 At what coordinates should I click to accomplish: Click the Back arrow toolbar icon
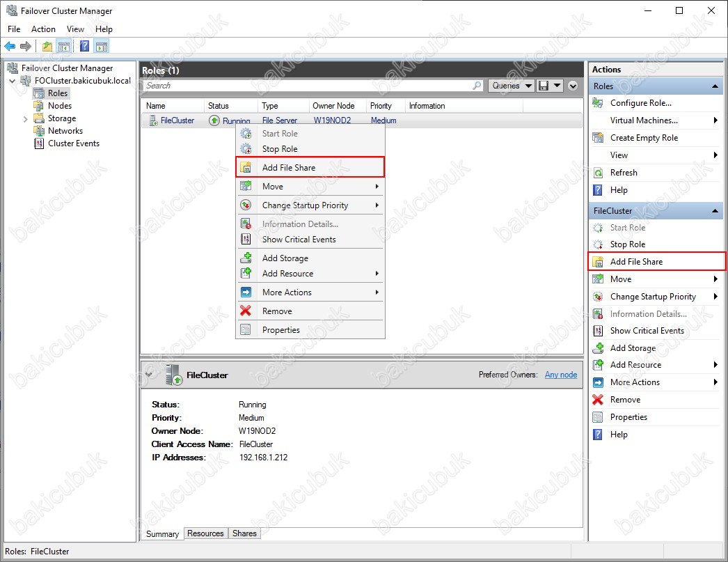(10, 47)
